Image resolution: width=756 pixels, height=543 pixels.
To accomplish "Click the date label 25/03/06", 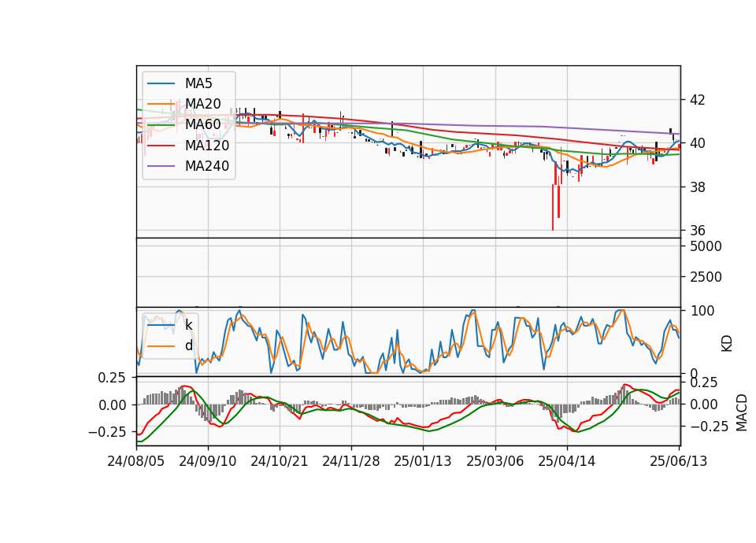I will [x=495, y=461].
